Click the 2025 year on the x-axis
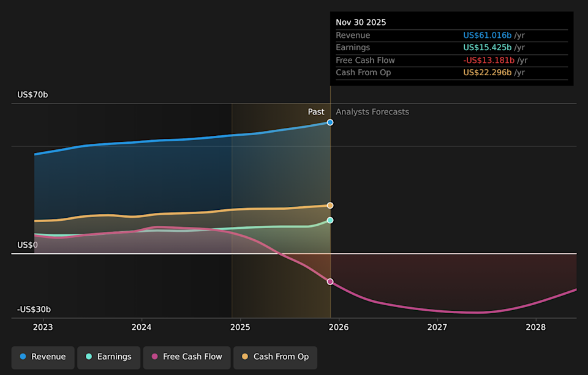The width and height of the screenshot is (588, 375). (x=240, y=327)
